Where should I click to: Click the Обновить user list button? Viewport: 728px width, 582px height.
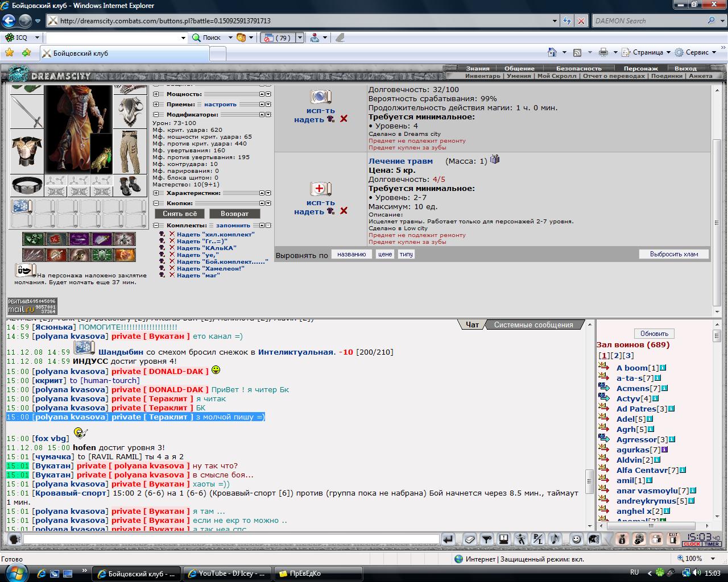point(654,334)
